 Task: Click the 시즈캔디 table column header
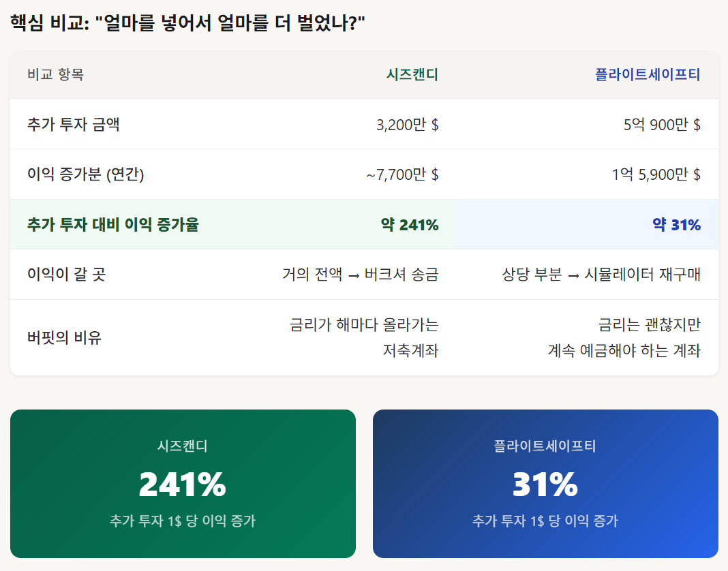[x=412, y=74]
